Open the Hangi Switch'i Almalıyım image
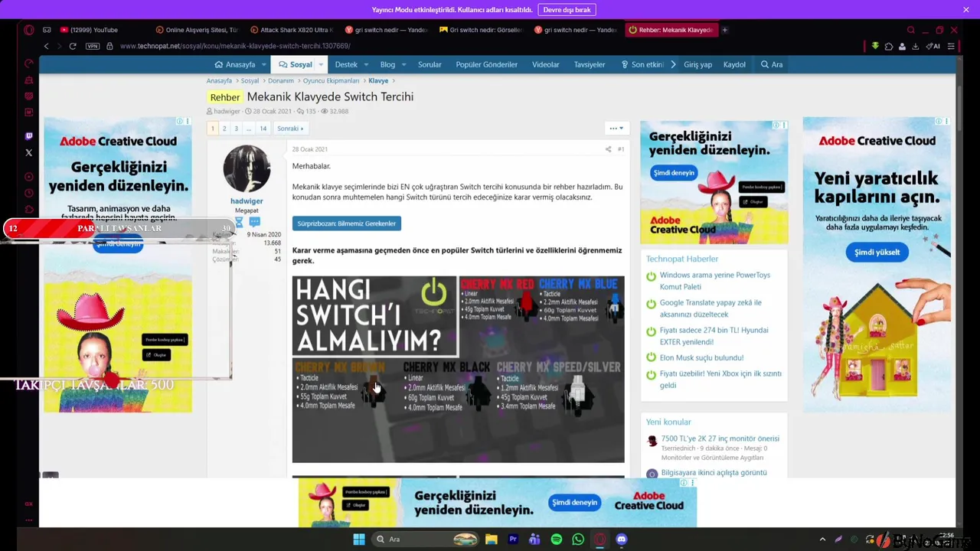Image resolution: width=980 pixels, height=551 pixels. [x=458, y=369]
